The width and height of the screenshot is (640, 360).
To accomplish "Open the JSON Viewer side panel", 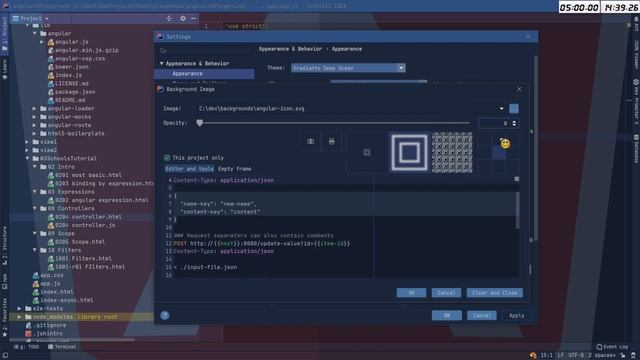I will tap(636, 54).
